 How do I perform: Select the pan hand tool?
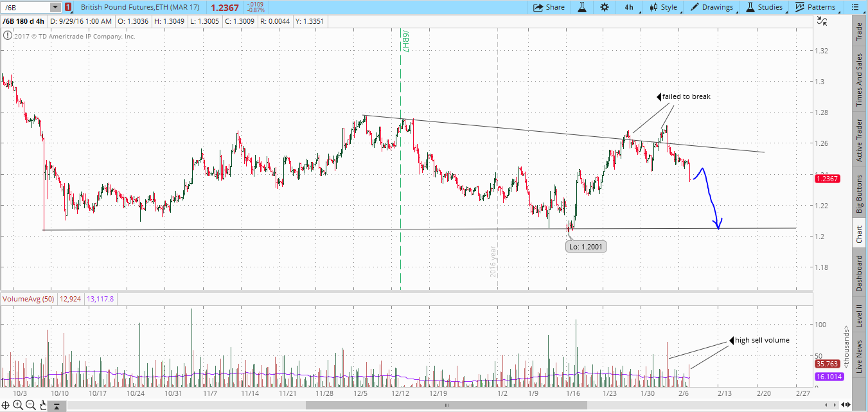42,405
